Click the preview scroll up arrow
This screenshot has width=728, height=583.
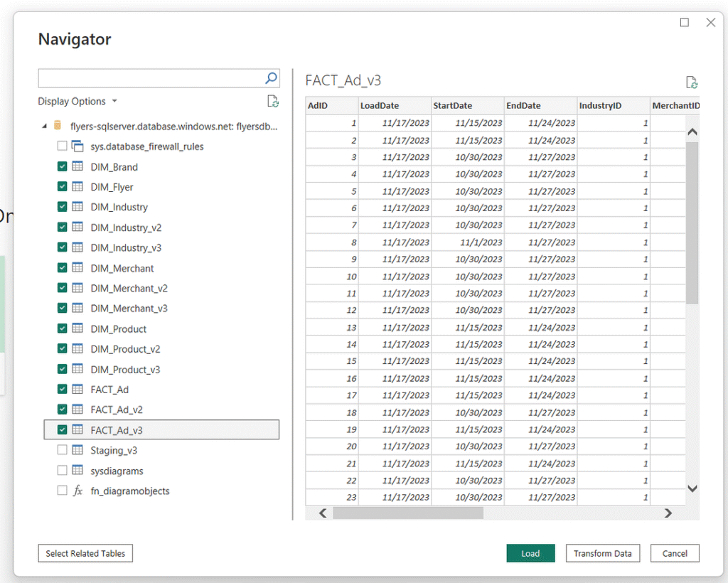[x=692, y=132]
